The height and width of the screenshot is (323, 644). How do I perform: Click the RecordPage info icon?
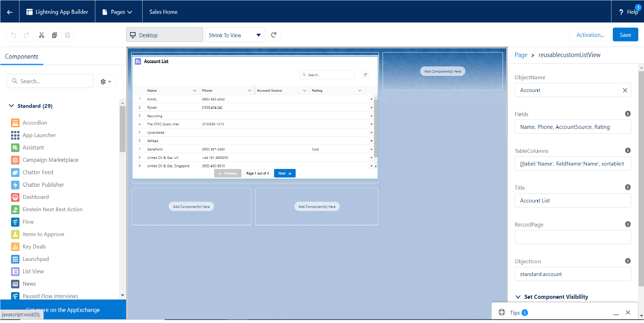628,224
